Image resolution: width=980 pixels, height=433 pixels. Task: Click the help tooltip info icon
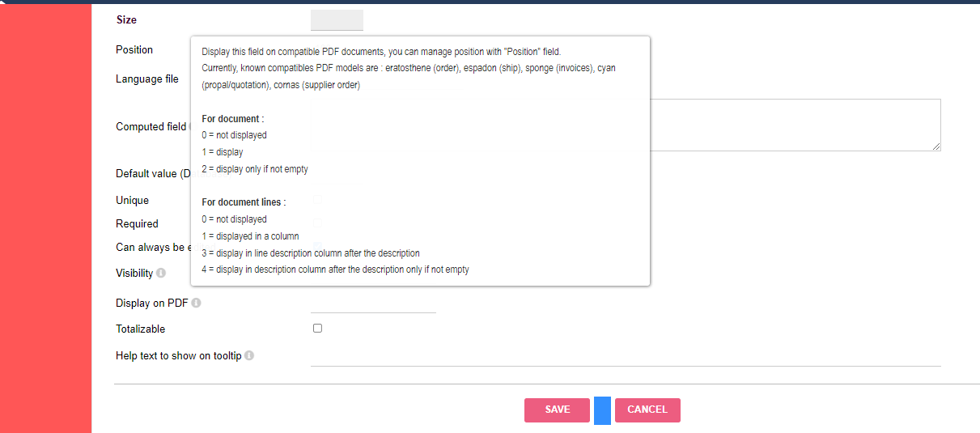click(249, 356)
